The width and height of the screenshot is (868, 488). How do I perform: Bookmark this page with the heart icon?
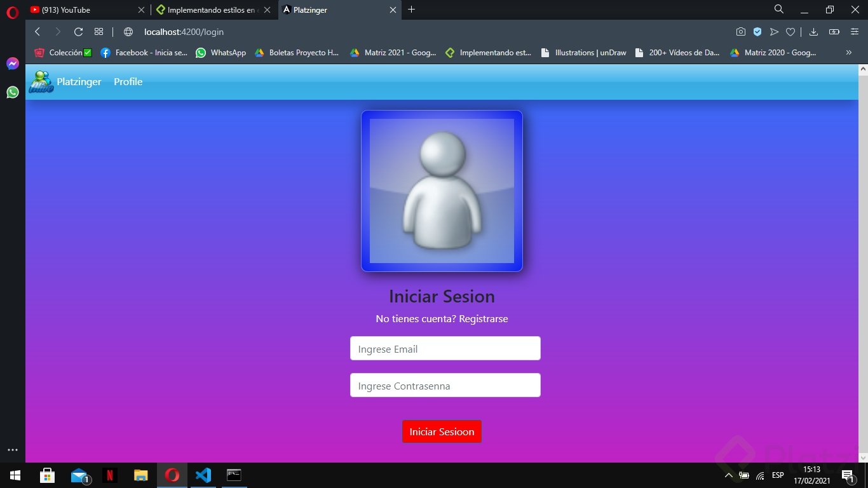click(x=790, y=32)
